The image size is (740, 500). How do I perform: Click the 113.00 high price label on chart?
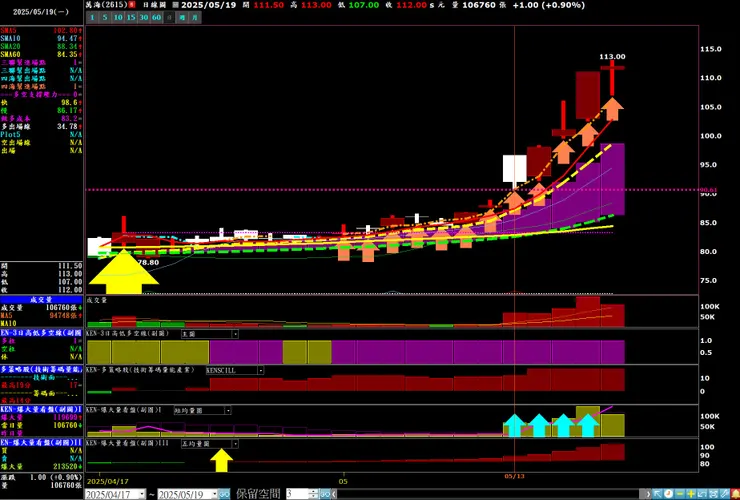click(612, 57)
